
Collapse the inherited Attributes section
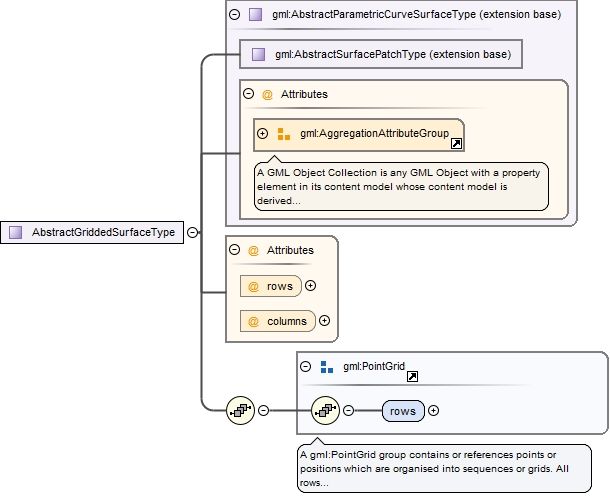coord(248,94)
